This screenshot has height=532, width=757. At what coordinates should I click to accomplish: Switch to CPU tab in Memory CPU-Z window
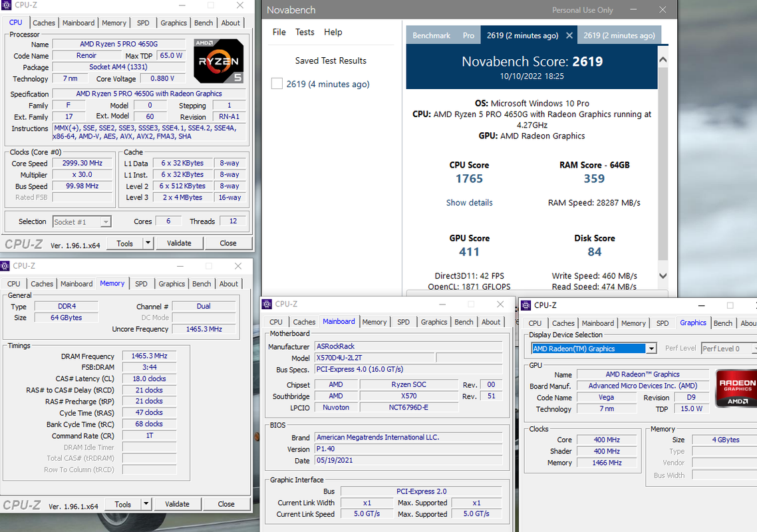[14, 284]
